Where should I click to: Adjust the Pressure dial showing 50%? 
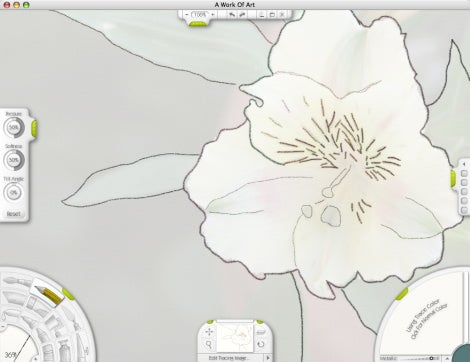tap(14, 127)
